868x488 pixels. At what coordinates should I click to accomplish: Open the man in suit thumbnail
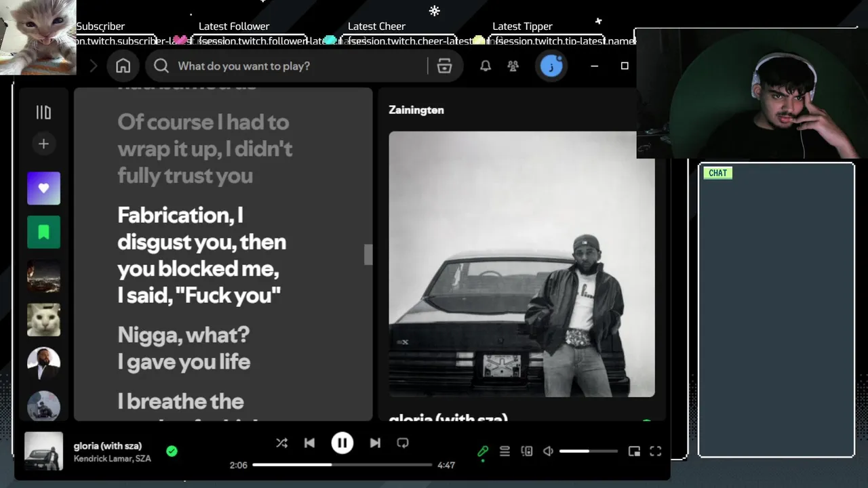[x=43, y=364]
